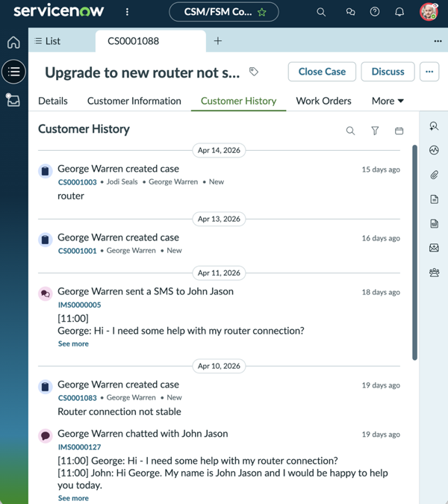This screenshot has width=448, height=504.
Task: Click See more under the SMS entry
Action: click(73, 344)
